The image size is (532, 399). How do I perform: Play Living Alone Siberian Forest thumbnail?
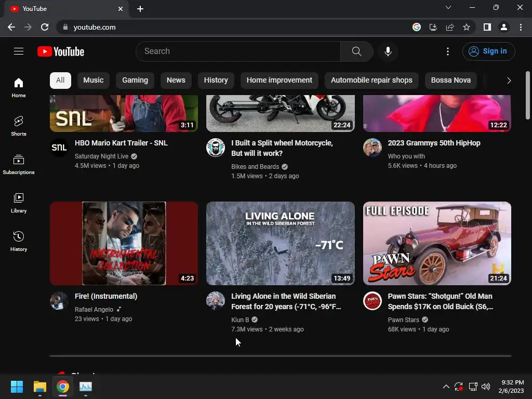coord(280,243)
